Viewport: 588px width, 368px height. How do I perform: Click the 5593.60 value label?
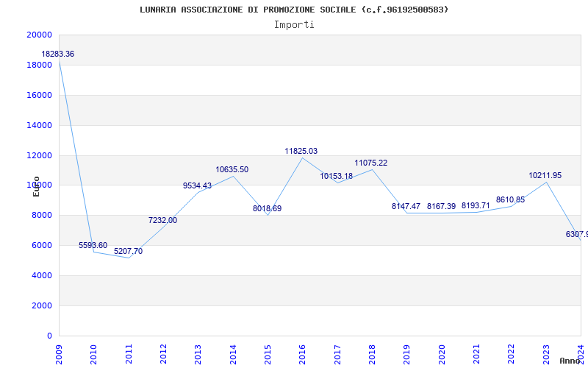click(x=93, y=246)
